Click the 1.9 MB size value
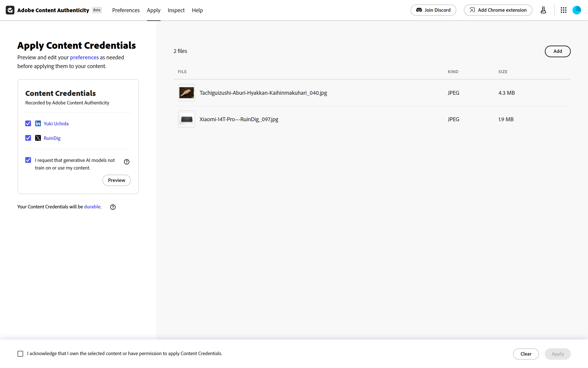The image size is (588, 368). coord(506,119)
